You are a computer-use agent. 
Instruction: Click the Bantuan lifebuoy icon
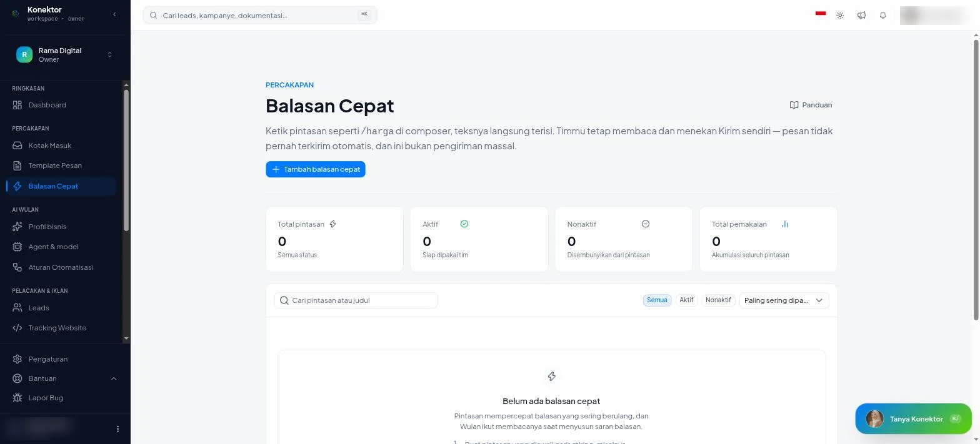click(x=17, y=378)
